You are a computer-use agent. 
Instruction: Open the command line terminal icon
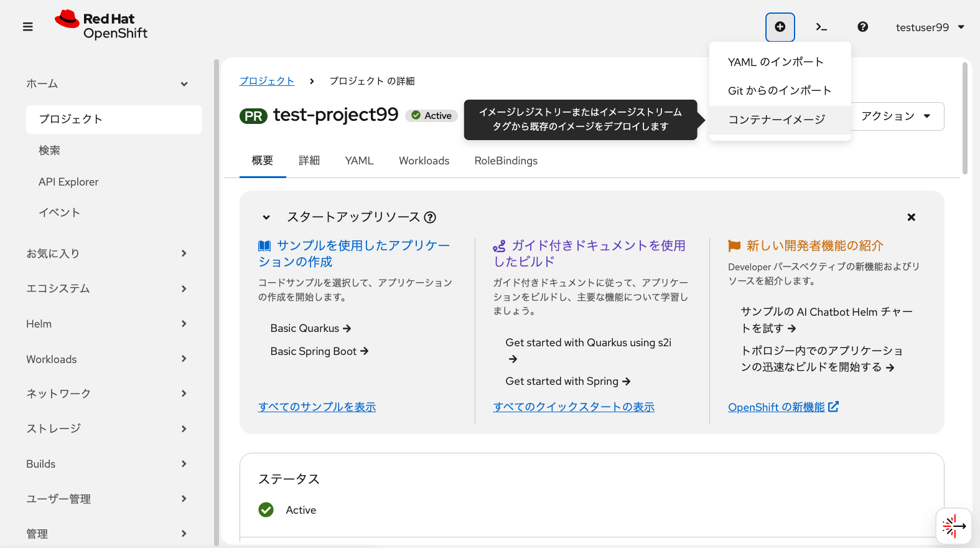pyautogui.click(x=821, y=27)
